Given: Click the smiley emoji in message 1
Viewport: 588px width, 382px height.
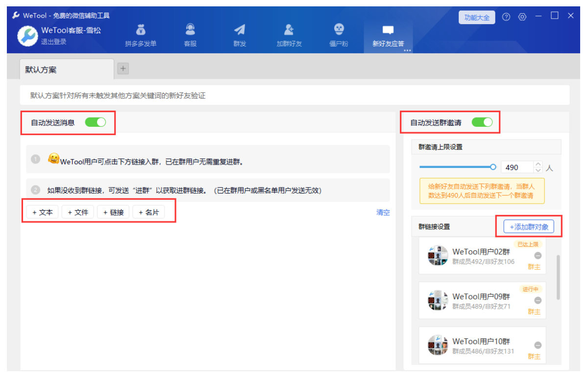Looking at the screenshot, I should click(53, 159).
